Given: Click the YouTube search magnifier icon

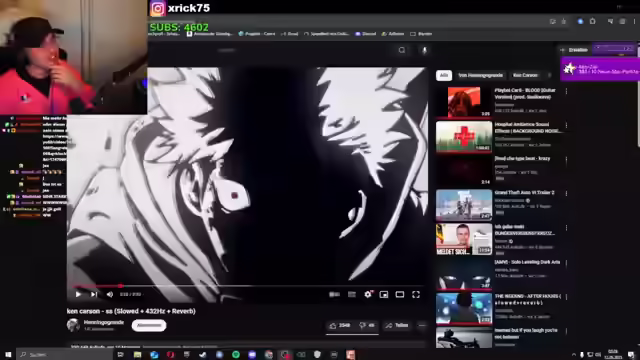Looking at the screenshot, I should [402, 50].
